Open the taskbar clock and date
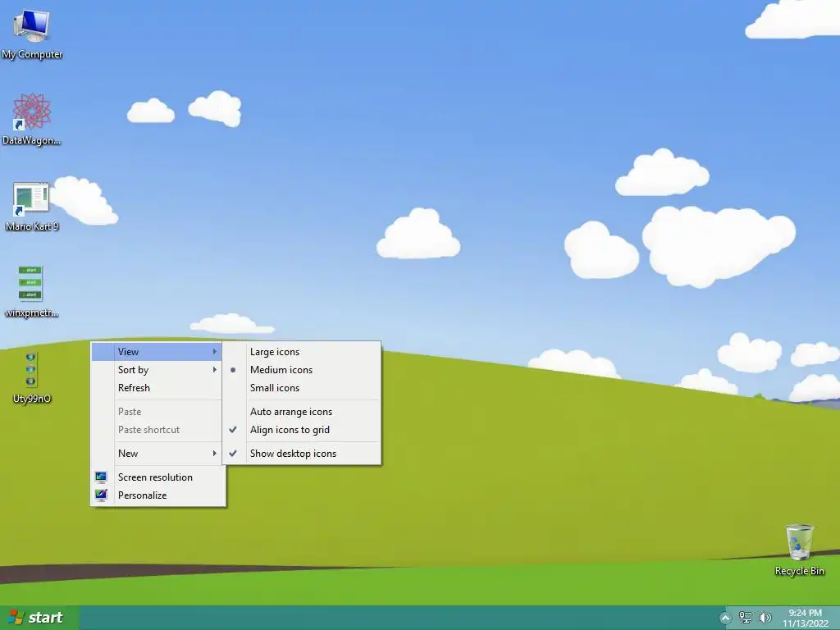Screen dimensions: 840x630 point(806,618)
